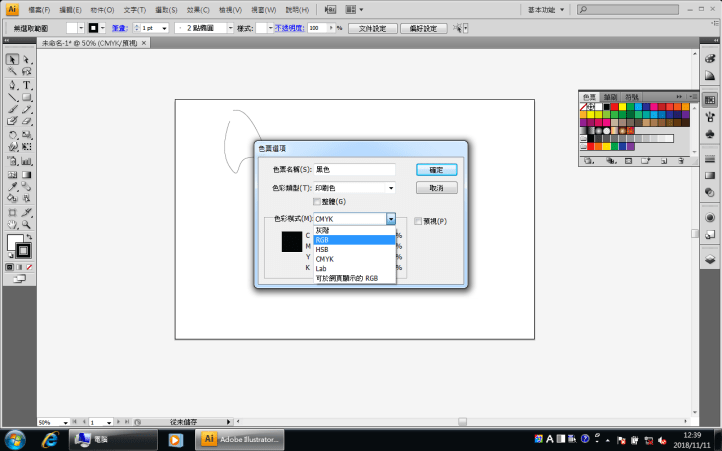Enable the 整體(G) global checkbox
Viewport: 722px width, 451px height.
[317, 202]
